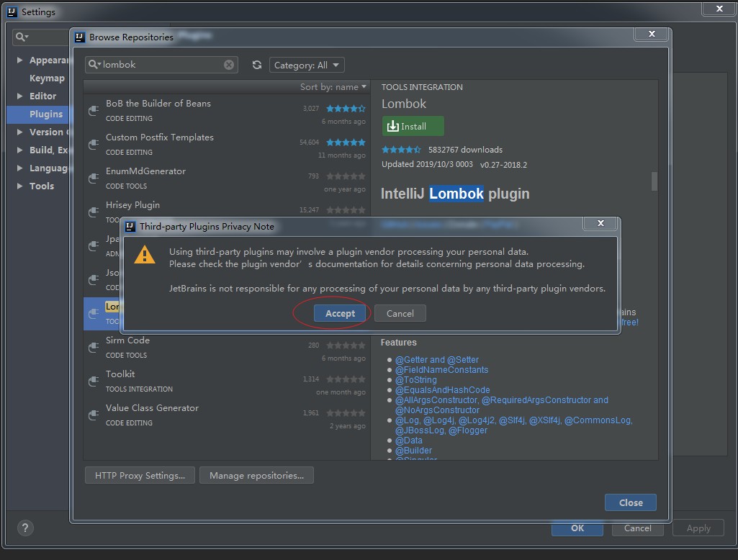Open @ToString feature link

[x=415, y=380]
